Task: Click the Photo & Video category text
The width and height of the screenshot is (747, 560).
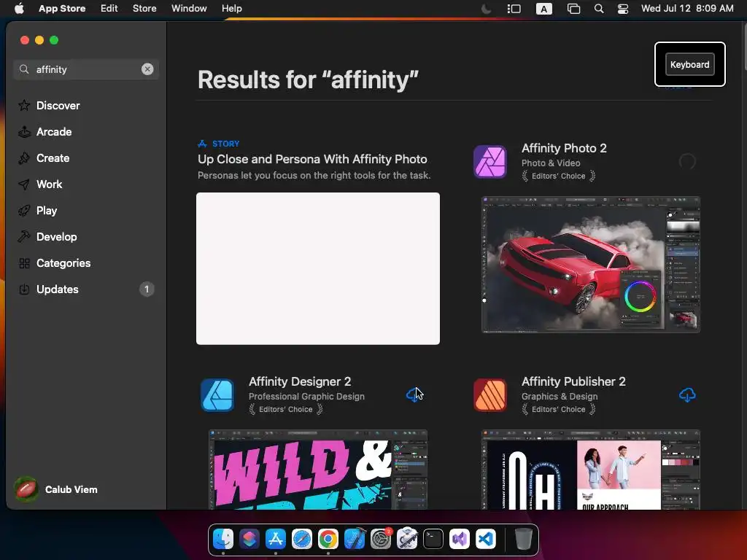Action: coord(551,163)
